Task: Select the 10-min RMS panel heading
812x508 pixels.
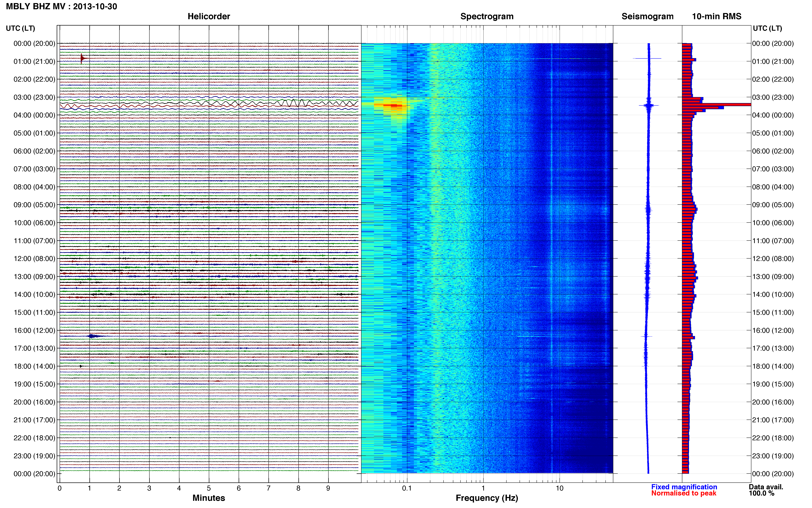Action: coord(717,16)
